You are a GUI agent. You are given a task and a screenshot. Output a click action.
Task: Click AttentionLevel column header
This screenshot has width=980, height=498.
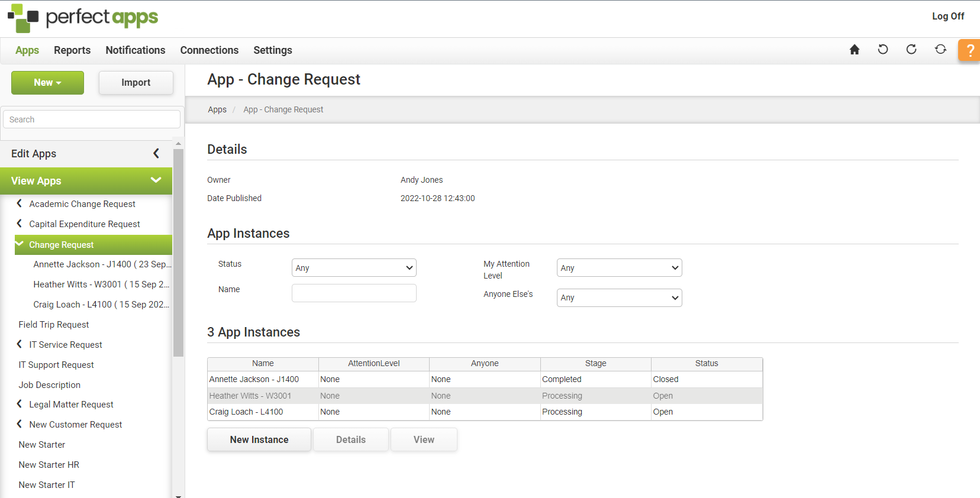click(x=374, y=363)
